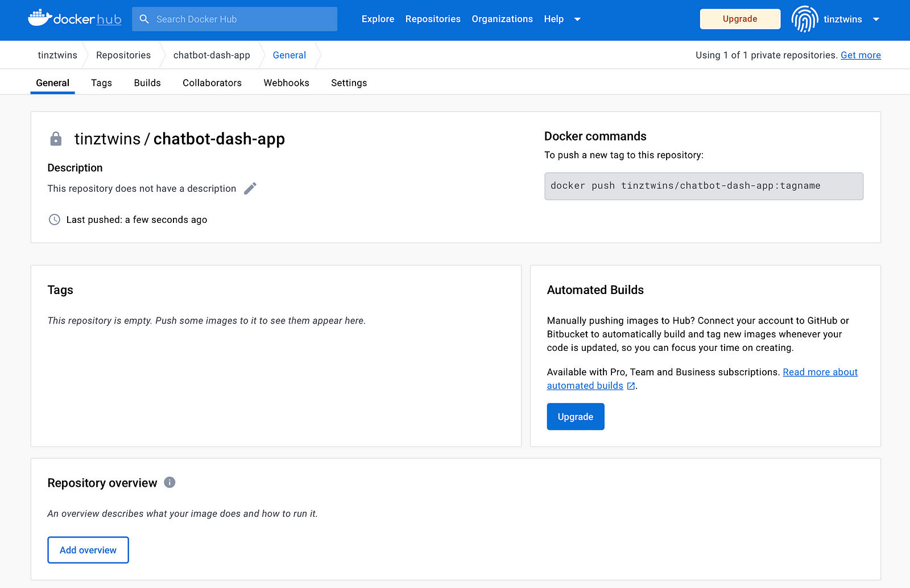Click the 'Tags' card heading
910x588 pixels.
[x=60, y=290]
